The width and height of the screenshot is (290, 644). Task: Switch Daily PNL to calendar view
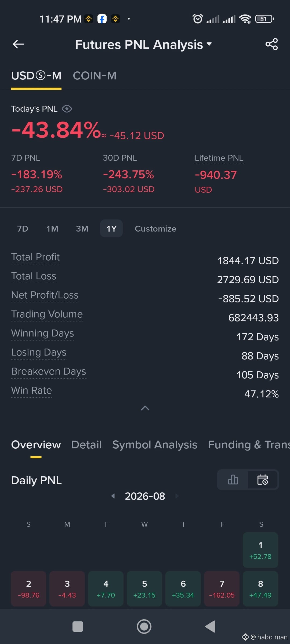262,480
